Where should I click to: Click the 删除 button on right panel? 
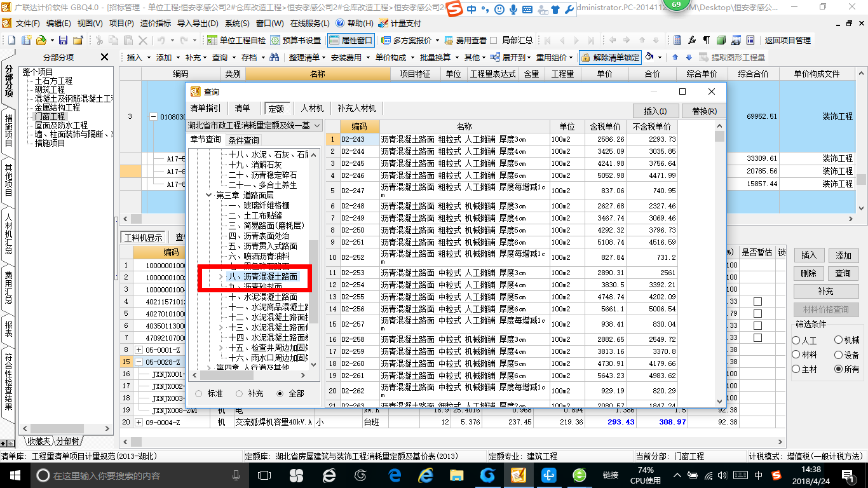[x=809, y=273]
